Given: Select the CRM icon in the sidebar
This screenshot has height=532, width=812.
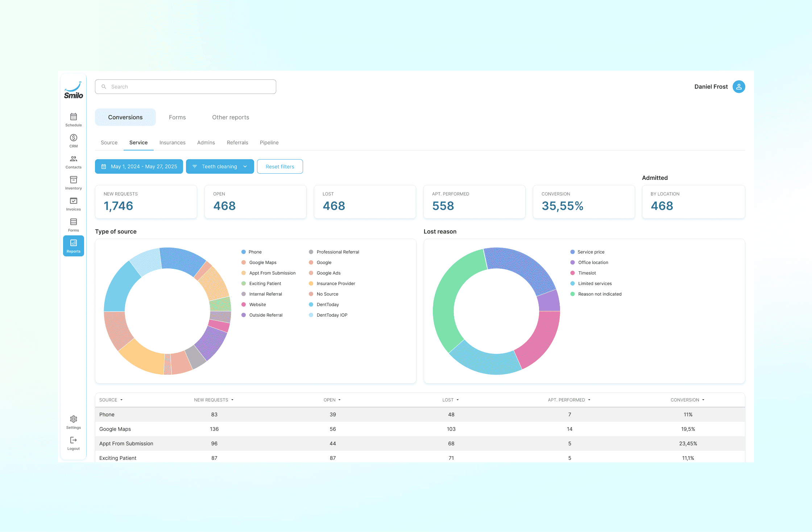Looking at the screenshot, I should click(73, 140).
